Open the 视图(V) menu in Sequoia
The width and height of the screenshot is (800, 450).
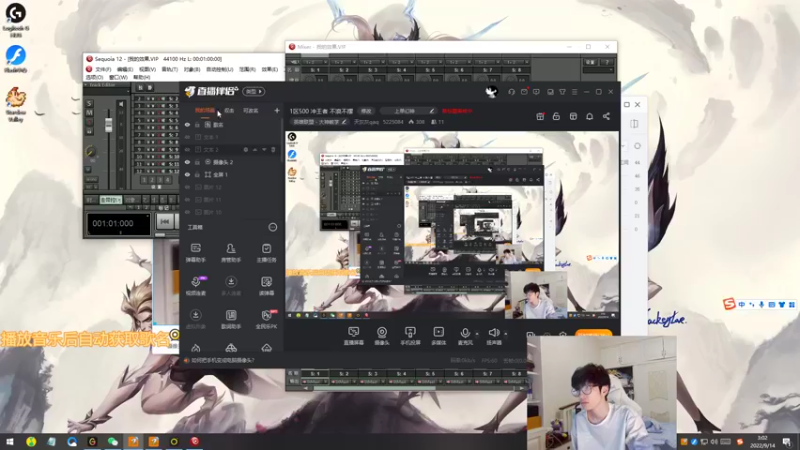click(x=147, y=69)
